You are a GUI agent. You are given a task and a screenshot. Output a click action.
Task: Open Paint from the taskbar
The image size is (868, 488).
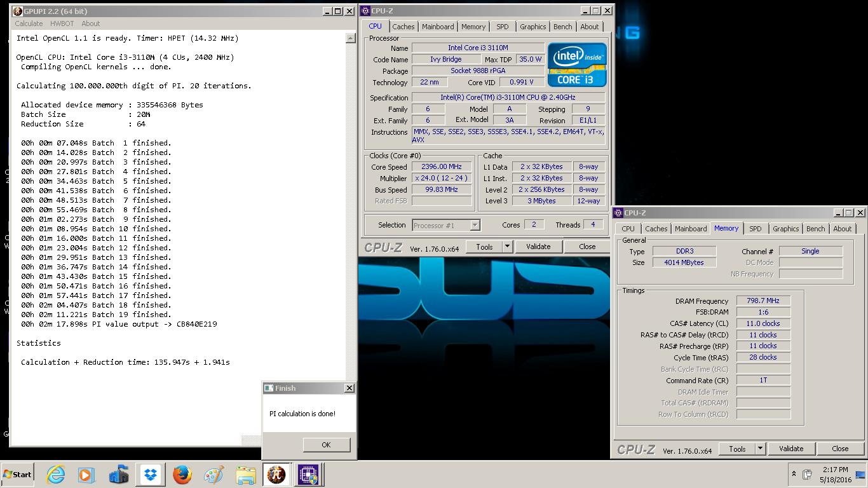[214, 474]
